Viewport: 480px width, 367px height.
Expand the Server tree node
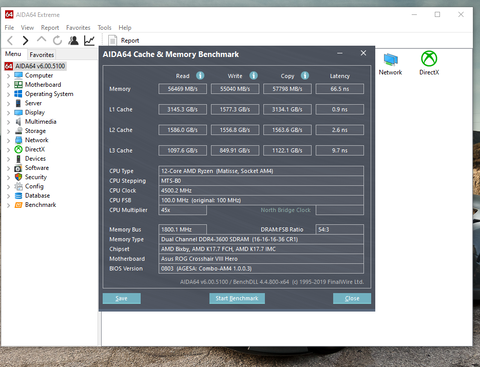pyautogui.click(x=9, y=104)
